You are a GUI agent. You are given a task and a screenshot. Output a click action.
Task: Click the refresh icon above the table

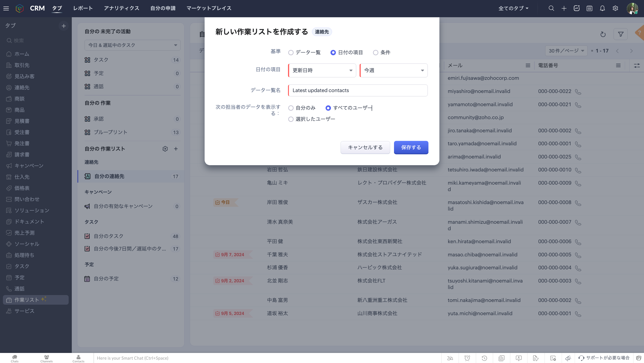[603, 34]
